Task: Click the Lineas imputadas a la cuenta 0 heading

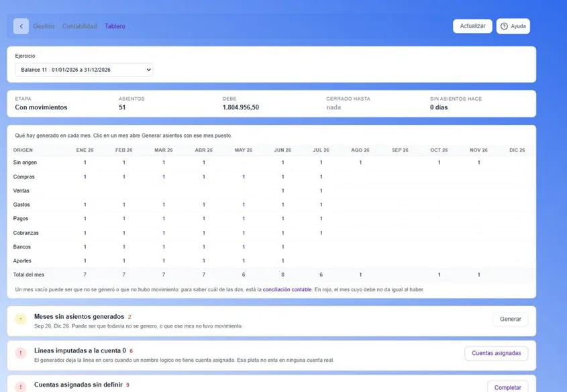Action: coord(81,350)
